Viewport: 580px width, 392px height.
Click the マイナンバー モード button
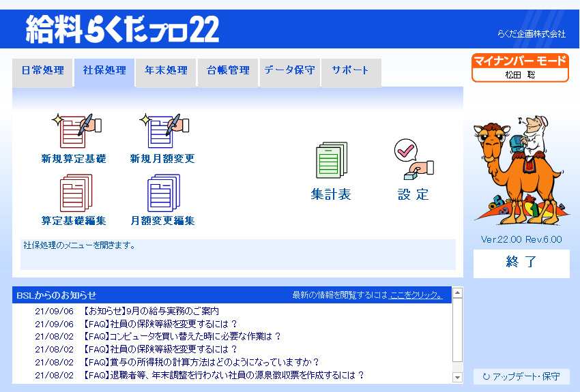pos(521,67)
